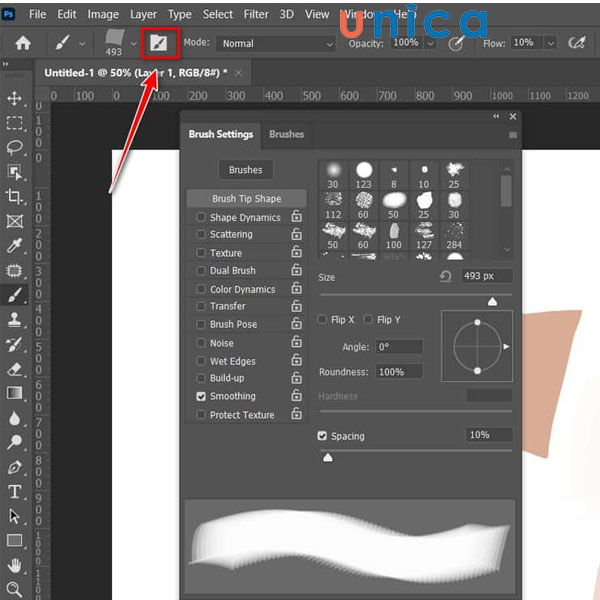Select the Blur tool
Screen dimensions: 600x600
(15, 418)
